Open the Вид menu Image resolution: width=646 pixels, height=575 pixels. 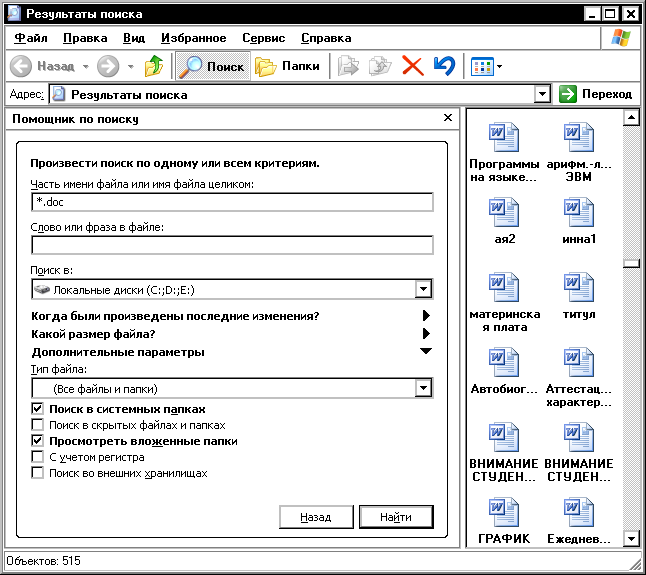pos(134,38)
